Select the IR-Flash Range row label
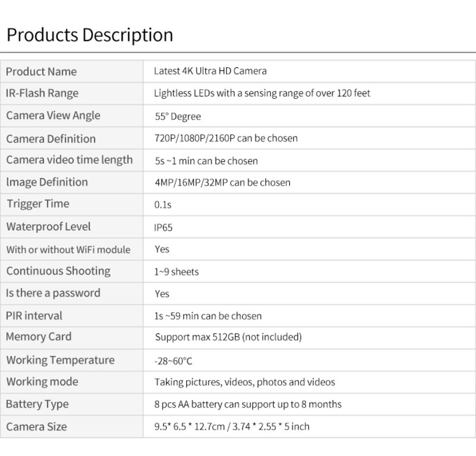 42,93
